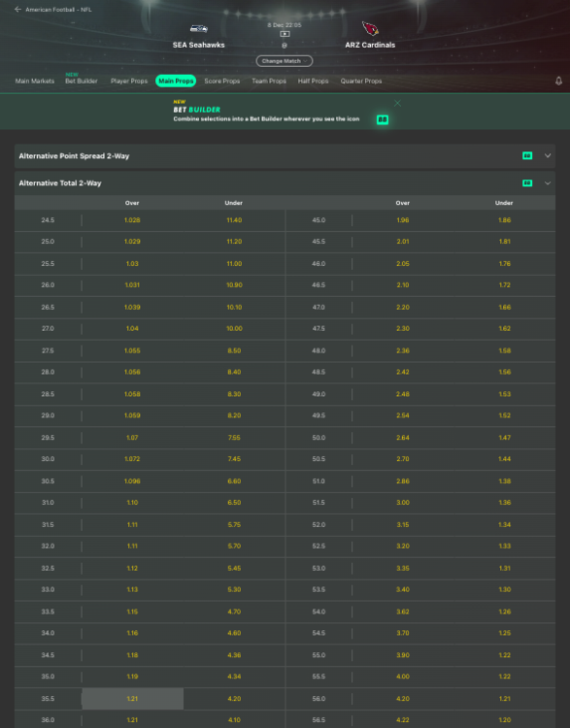
Task: Collapse Alternative Total 2-Way section
Action: (548, 182)
